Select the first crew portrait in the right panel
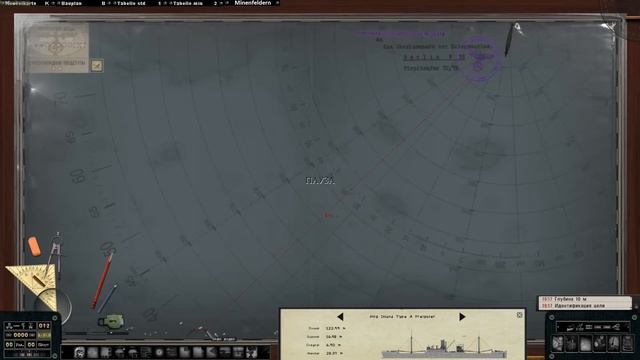The image size is (640, 360). pyautogui.click(x=558, y=344)
